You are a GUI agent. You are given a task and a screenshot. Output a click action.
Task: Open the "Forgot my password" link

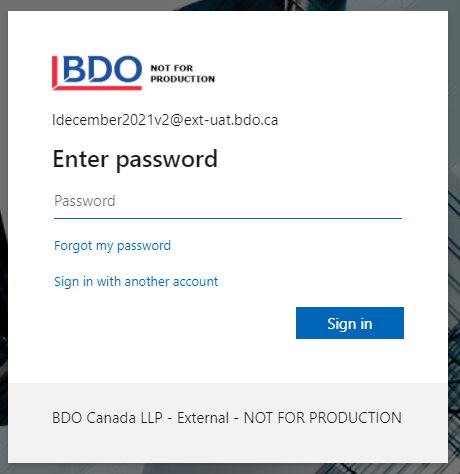[112, 246]
